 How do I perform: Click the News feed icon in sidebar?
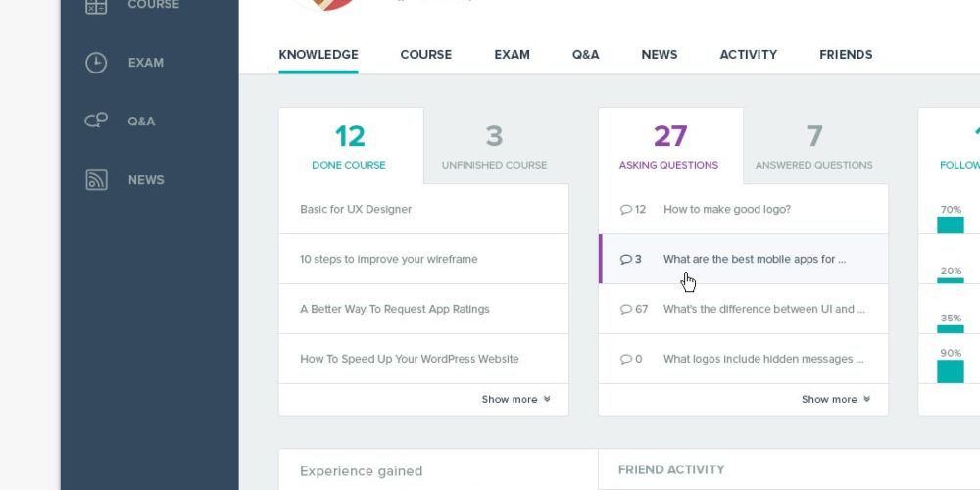point(96,180)
